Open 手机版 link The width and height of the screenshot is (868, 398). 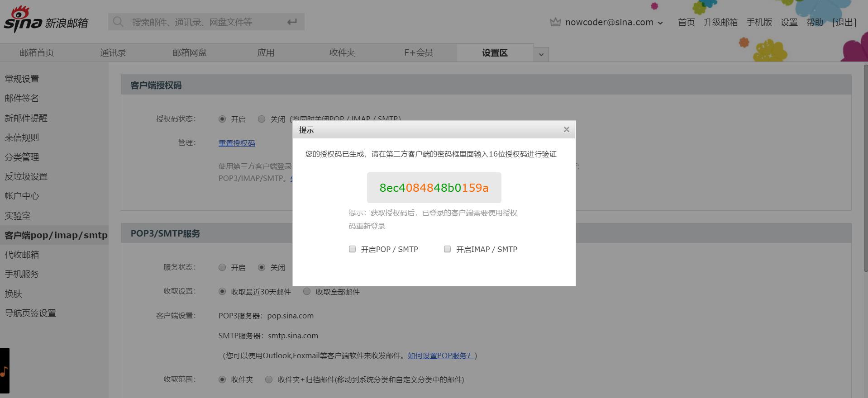(x=759, y=22)
